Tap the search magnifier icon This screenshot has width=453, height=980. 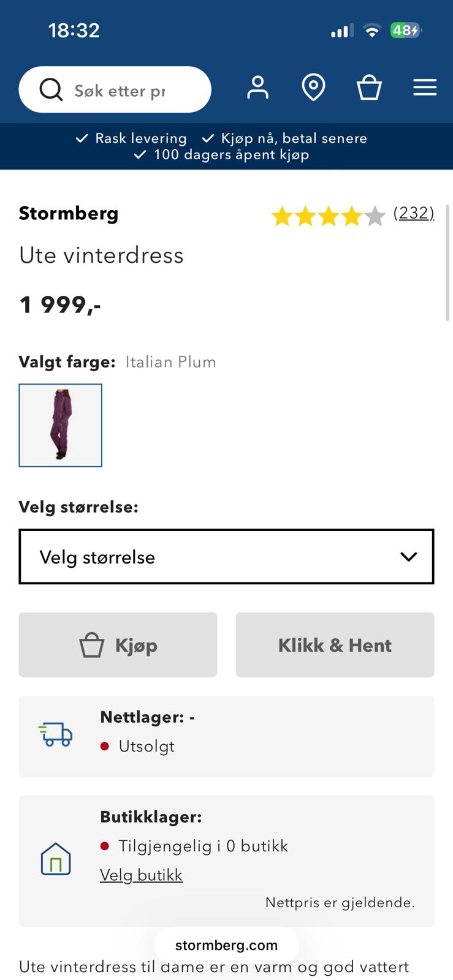pos(51,89)
